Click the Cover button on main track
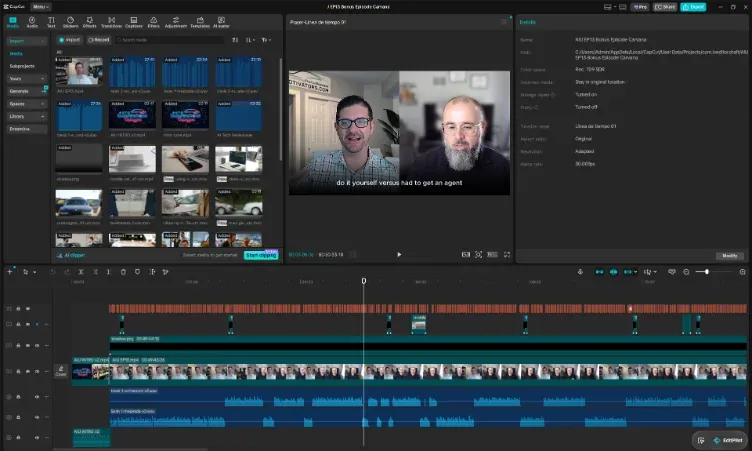Screen dimensions: 752x451 click(60, 371)
